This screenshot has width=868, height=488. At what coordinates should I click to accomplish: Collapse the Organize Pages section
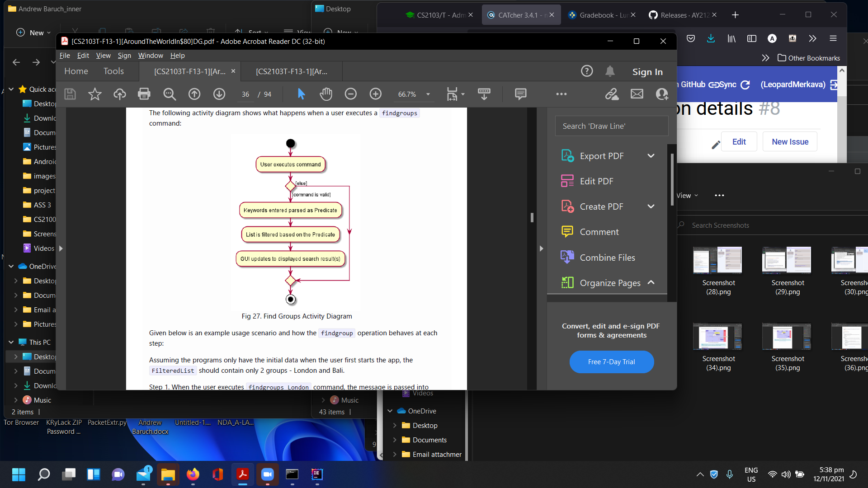tap(651, 282)
